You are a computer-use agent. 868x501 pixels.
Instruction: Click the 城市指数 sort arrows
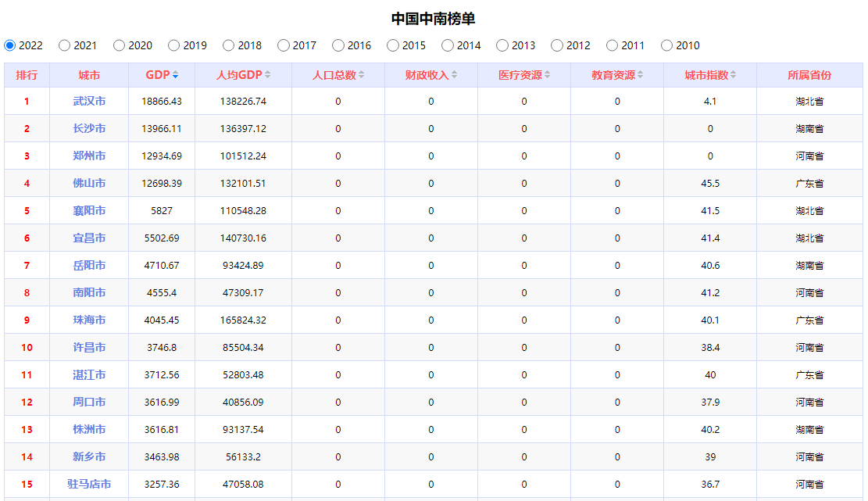[733, 75]
